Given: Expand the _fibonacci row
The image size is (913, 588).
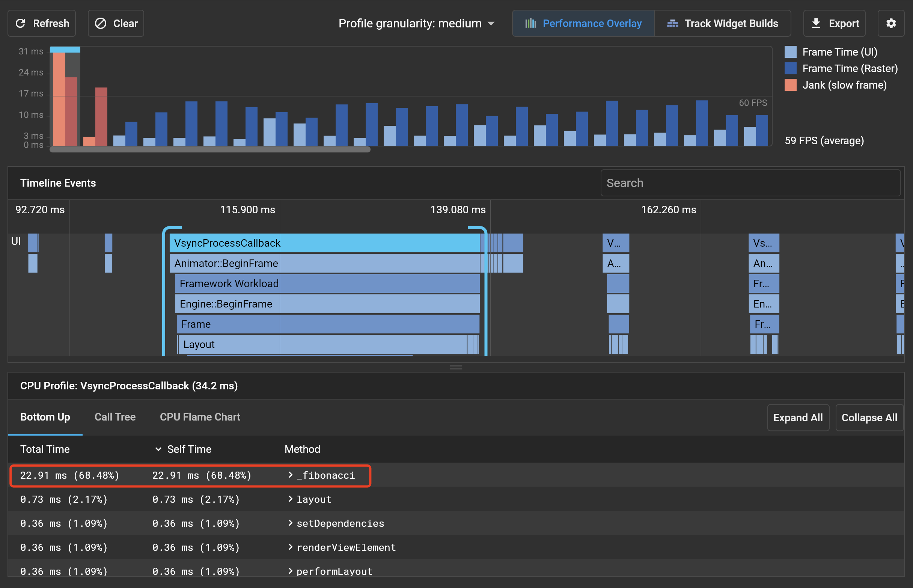Looking at the screenshot, I should pyautogui.click(x=291, y=475).
